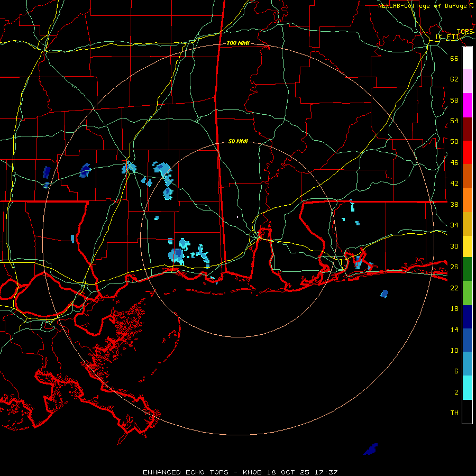Screen dimensions: 476x476
Task: Pick the dark orange legend swatch
Action: tap(467, 176)
